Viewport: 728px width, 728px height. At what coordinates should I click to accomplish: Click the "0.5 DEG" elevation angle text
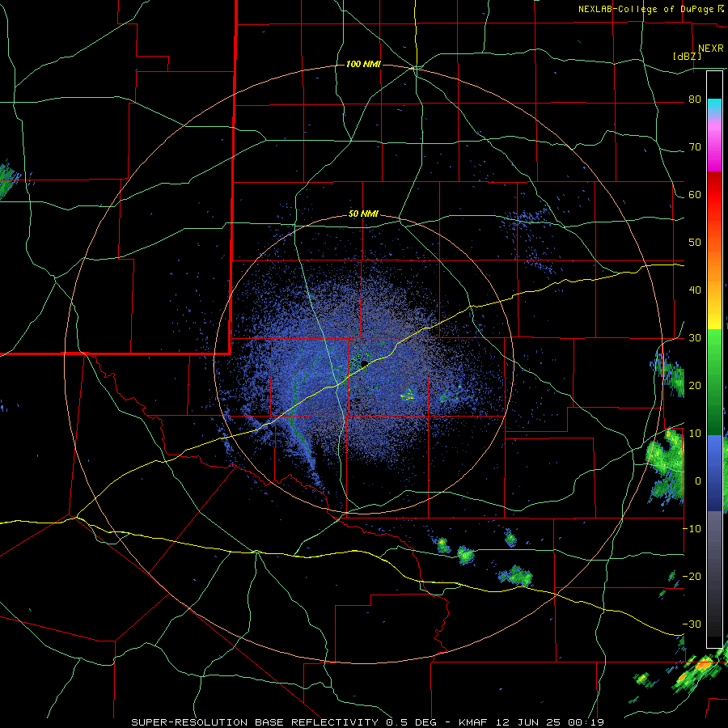[413, 722]
